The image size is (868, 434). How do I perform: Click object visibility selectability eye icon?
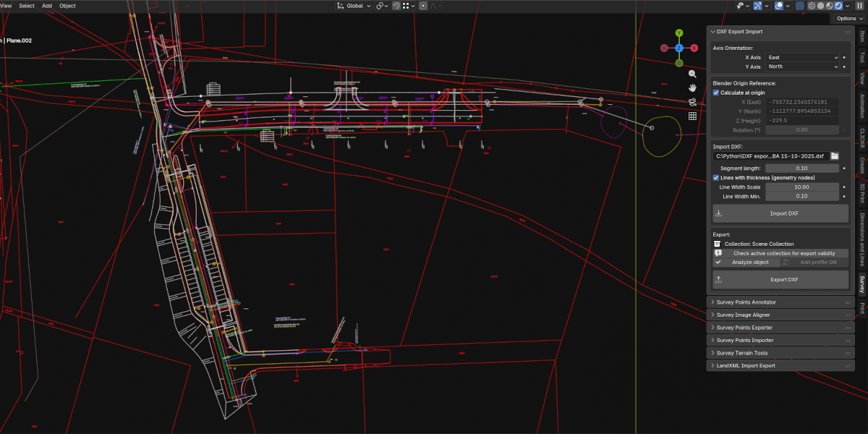[x=740, y=6]
